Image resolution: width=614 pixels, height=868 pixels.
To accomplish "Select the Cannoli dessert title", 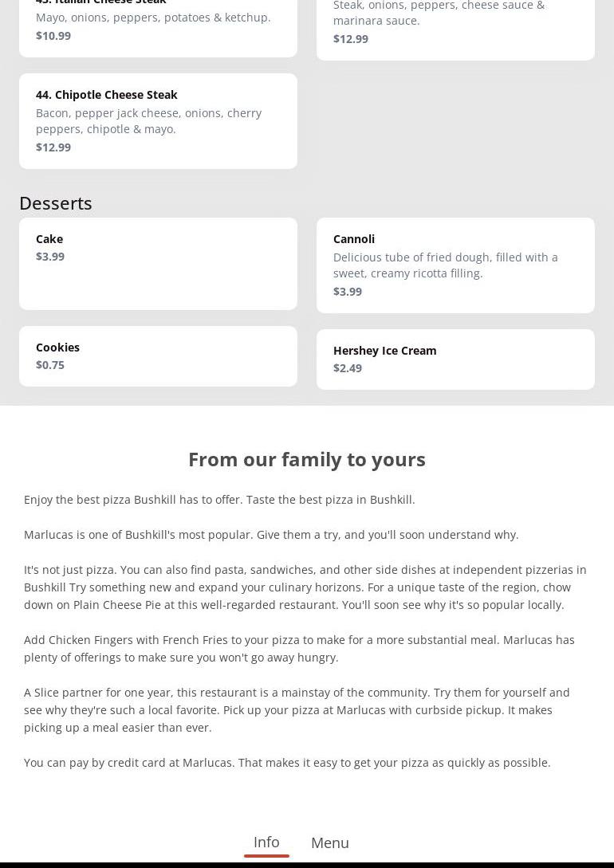I will coord(354,239).
